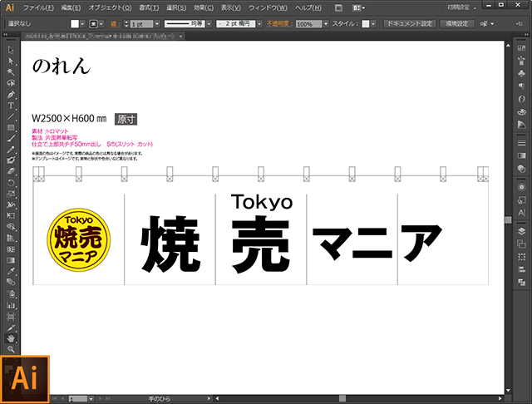This screenshot has height=404, width=532.
Task: Select the Eraser tool
Action: tap(11, 171)
